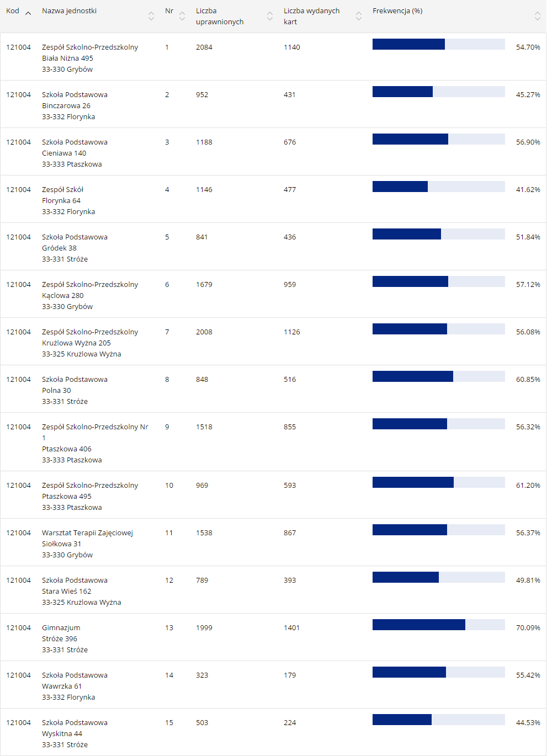Click the Liczba wydanych kart header text

click(311, 17)
